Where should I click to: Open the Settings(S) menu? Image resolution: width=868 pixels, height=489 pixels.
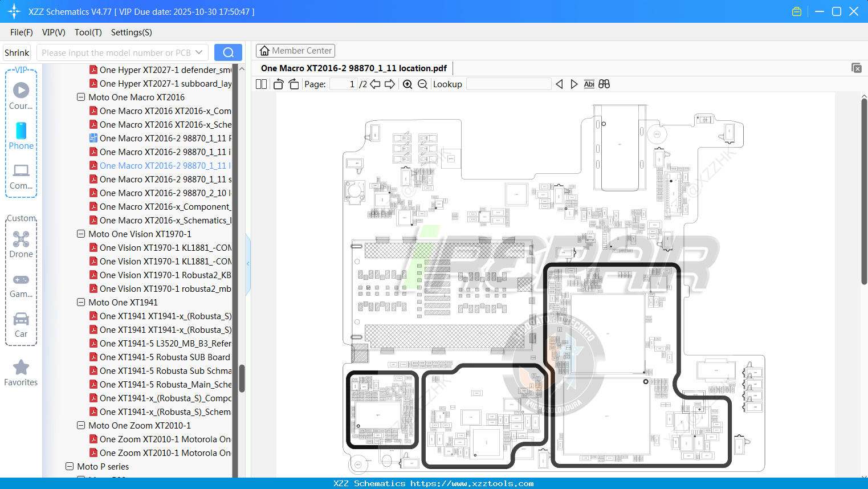coord(132,32)
